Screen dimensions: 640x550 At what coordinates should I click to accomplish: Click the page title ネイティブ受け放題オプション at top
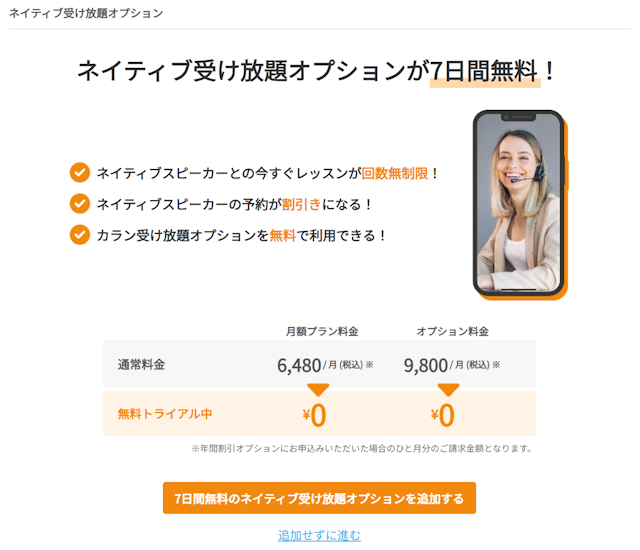pyautogui.click(x=86, y=13)
